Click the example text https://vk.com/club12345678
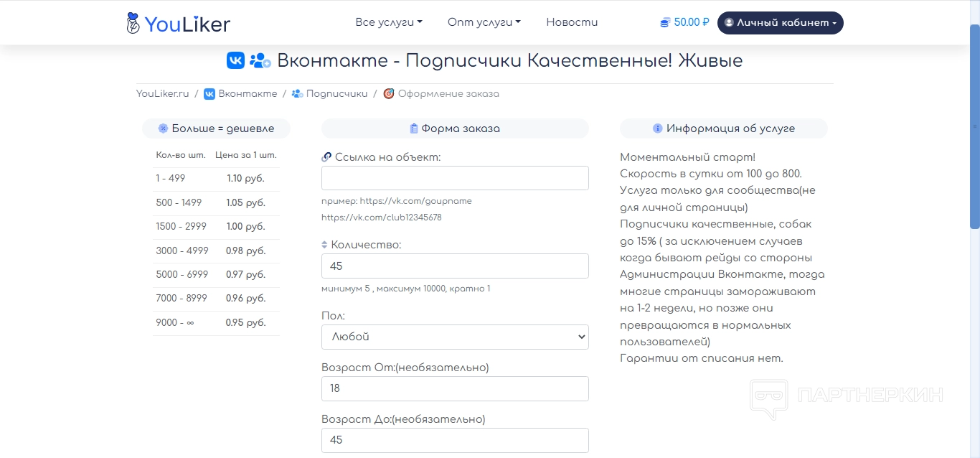Viewport: 980px width, 458px height. click(382, 218)
